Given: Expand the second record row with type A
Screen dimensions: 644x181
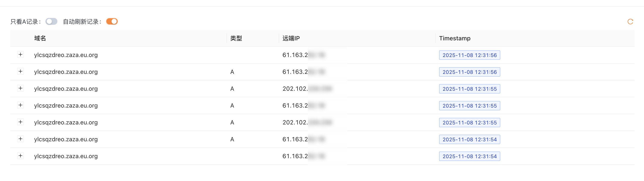Looking at the screenshot, I should 20,71.
